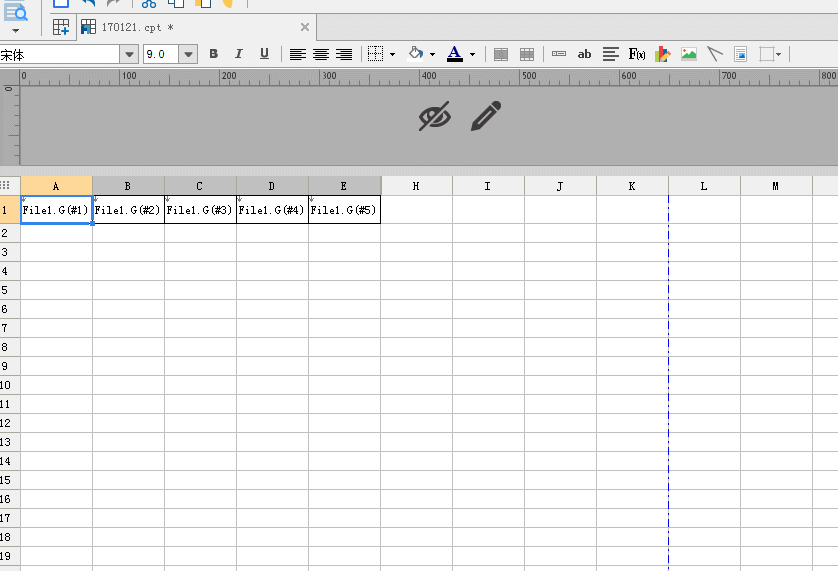Select the cell File1.G(#1)
The width and height of the screenshot is (838, 571).
[x=56, y=210]
